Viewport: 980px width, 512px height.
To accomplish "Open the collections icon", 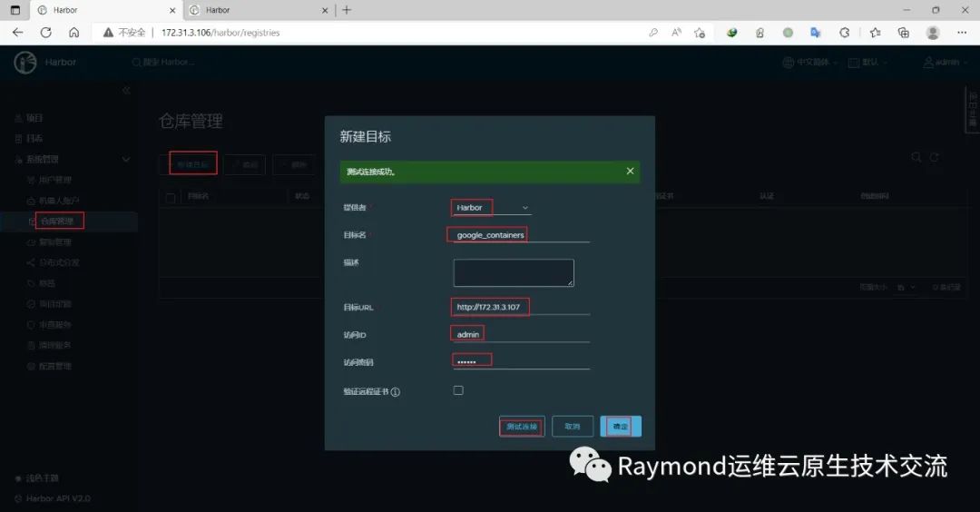I will (903, 33).
